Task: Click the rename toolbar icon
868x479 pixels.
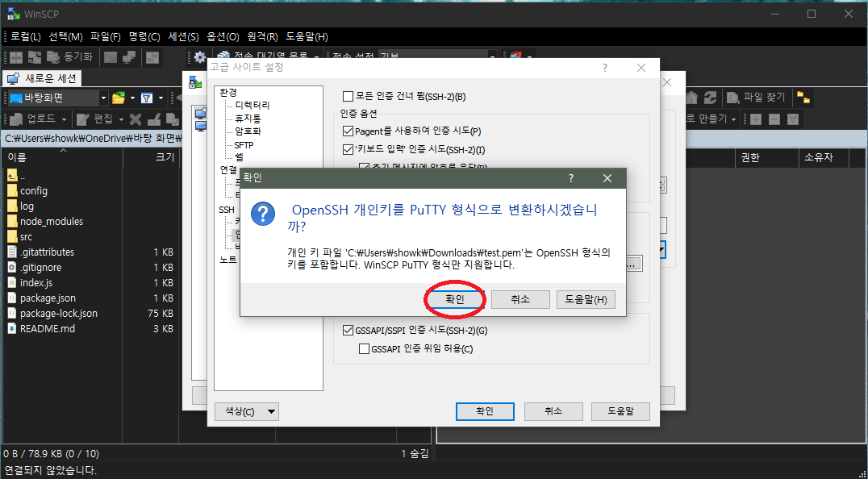Action: click(154, 119)
